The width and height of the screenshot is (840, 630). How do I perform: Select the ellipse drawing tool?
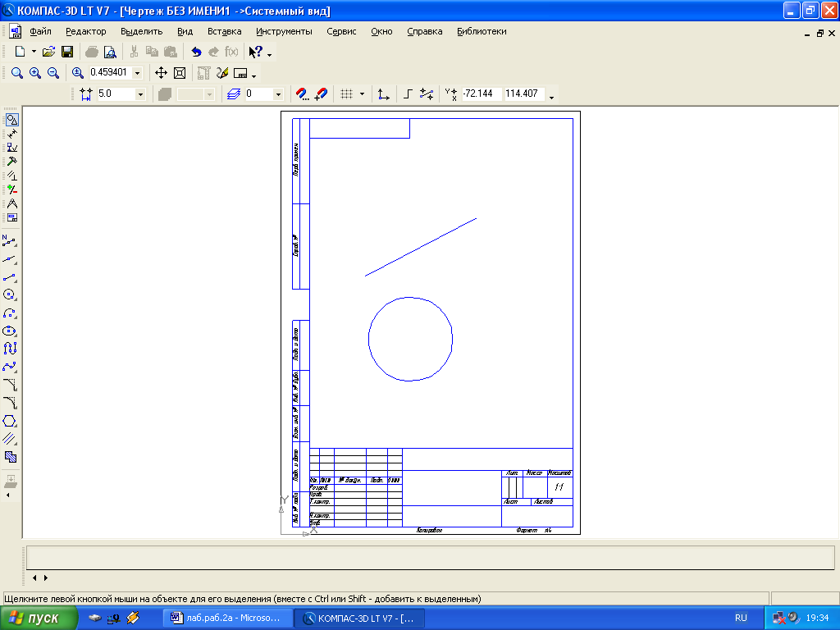point(10,331)
